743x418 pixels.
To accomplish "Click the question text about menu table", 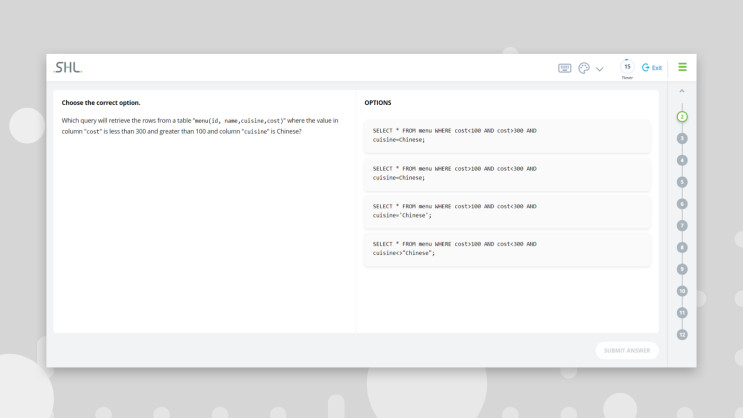I will coord(200,126).
